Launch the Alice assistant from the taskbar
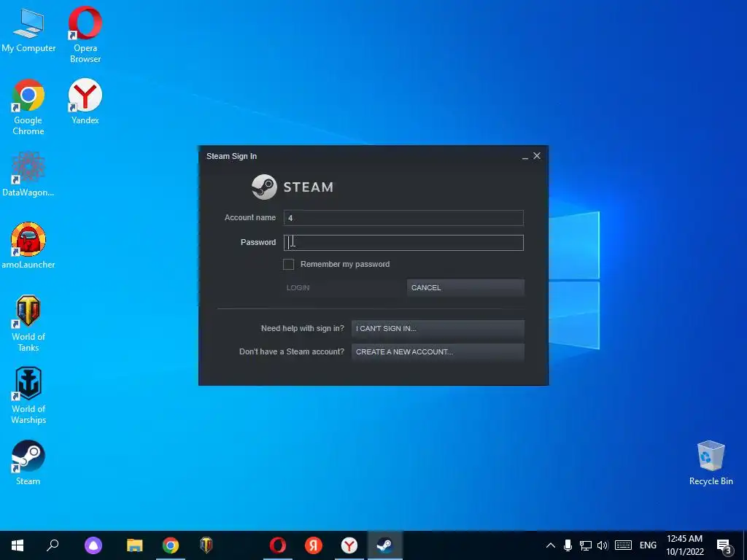Viewport: 747px width, 560px height. tap(93, 545)
